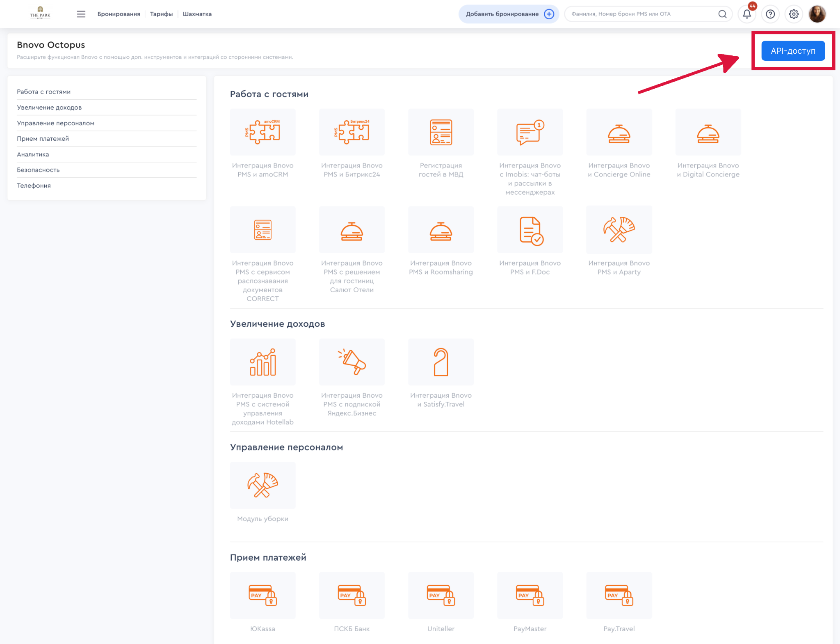The image size is (840, 644).
Task: Go to Шахматка in top navigation
Action: tap(197, 14)
